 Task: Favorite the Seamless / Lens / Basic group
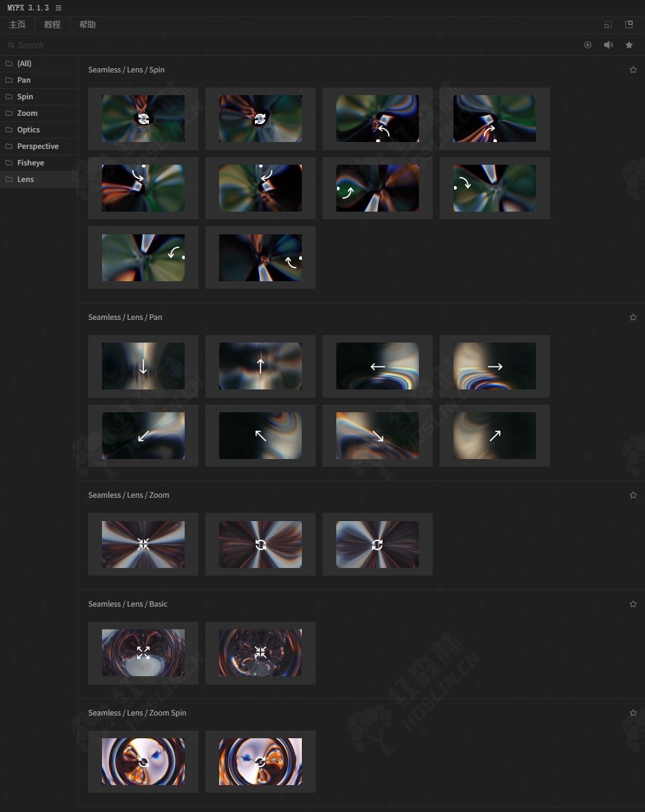point(633,605)
